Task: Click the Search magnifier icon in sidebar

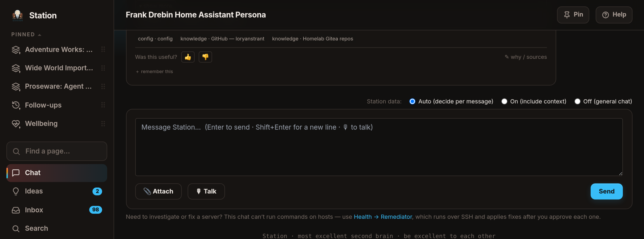Action: point(16,228)
